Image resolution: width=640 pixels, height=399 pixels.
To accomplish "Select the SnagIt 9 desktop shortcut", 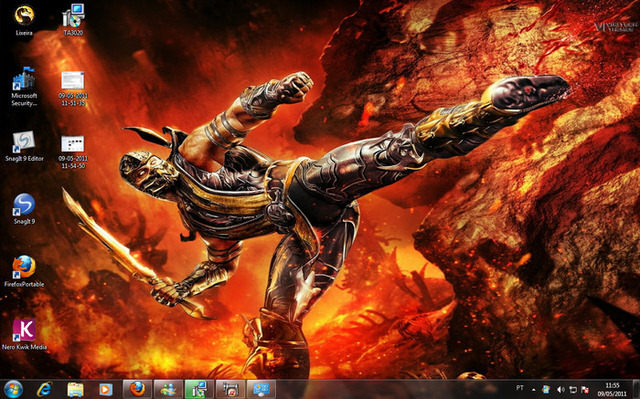I will click(x=24, y=209).
